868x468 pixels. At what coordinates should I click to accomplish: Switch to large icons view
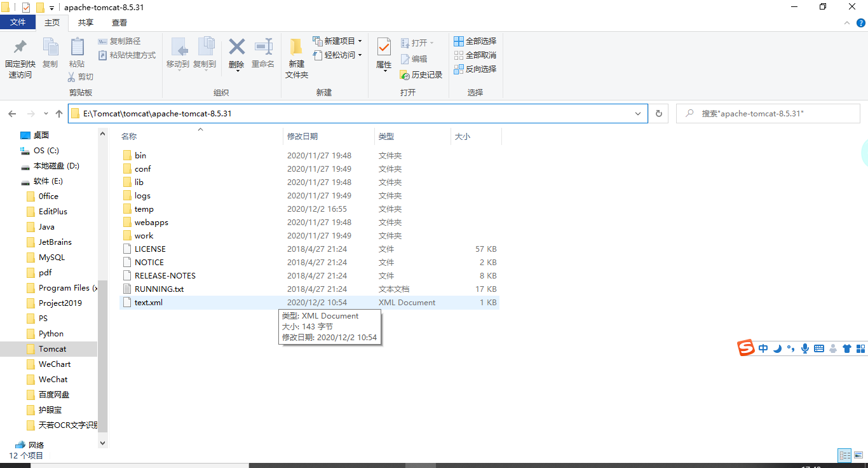pyautogui.click(x=859, y=455)
